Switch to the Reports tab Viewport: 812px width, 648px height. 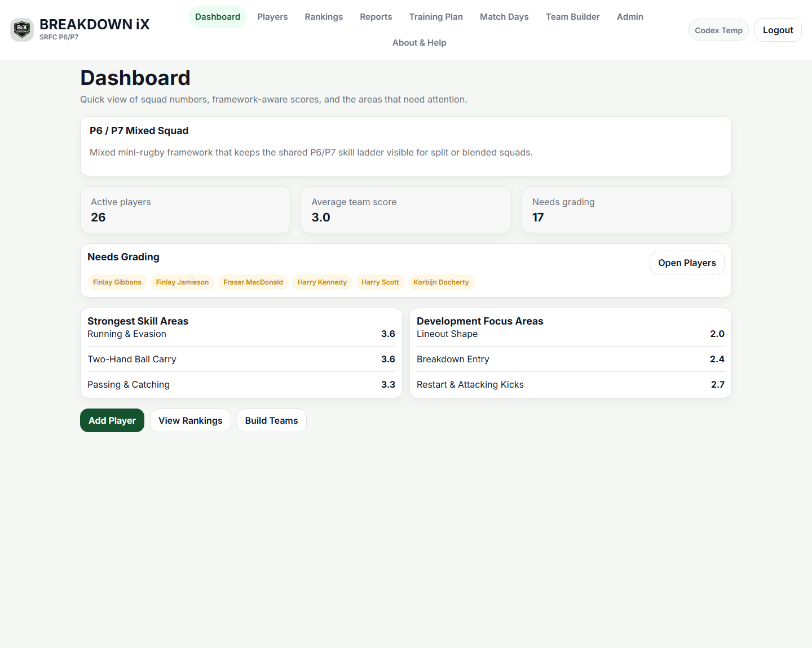(x=376, y=17)
